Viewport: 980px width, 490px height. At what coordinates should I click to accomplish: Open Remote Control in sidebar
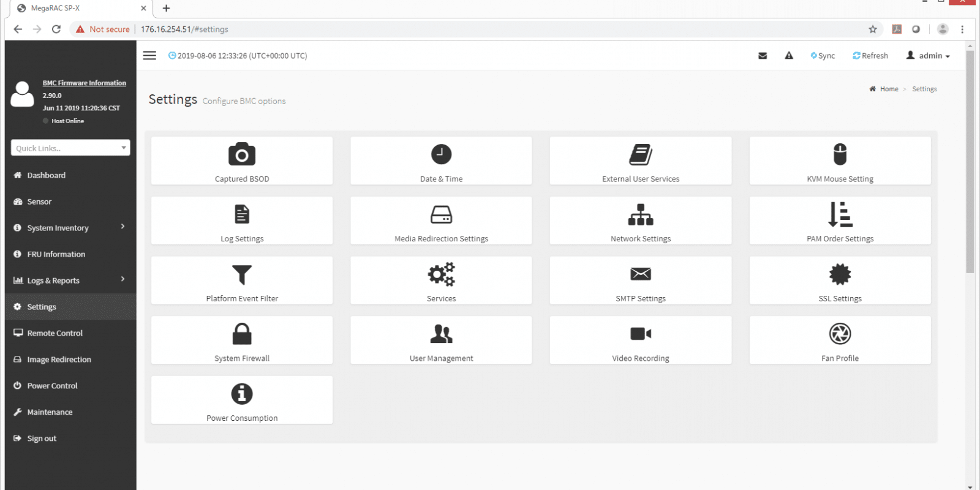click(70, 333)
